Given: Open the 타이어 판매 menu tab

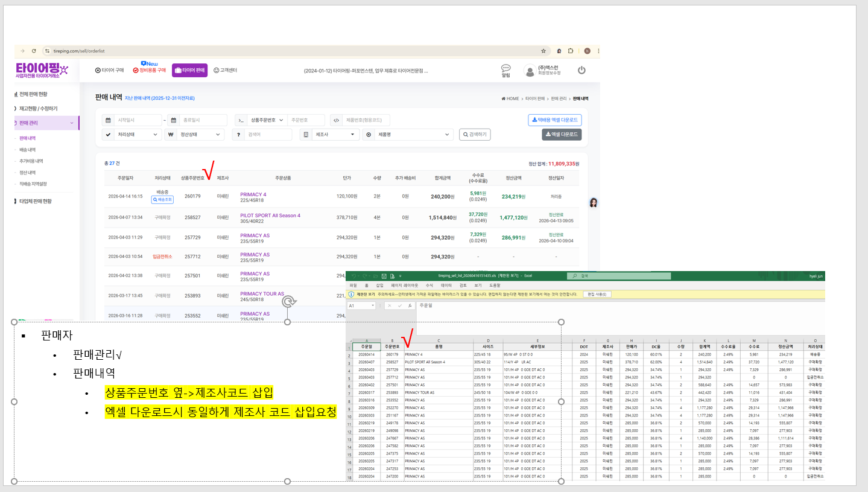Looking at the screenshot, I should tap(190, 71).
